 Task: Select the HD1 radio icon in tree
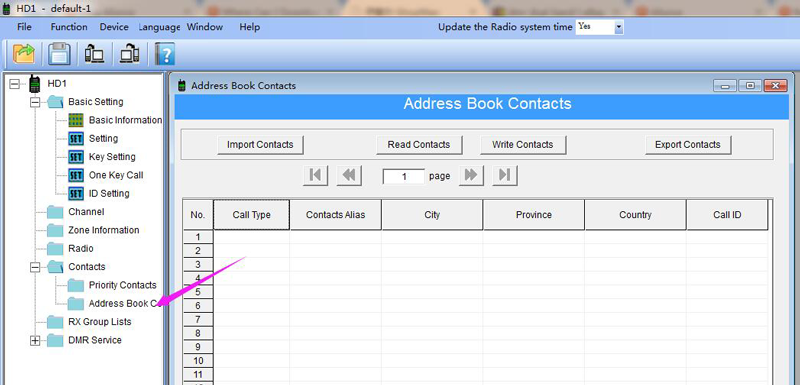click(35, 83)
